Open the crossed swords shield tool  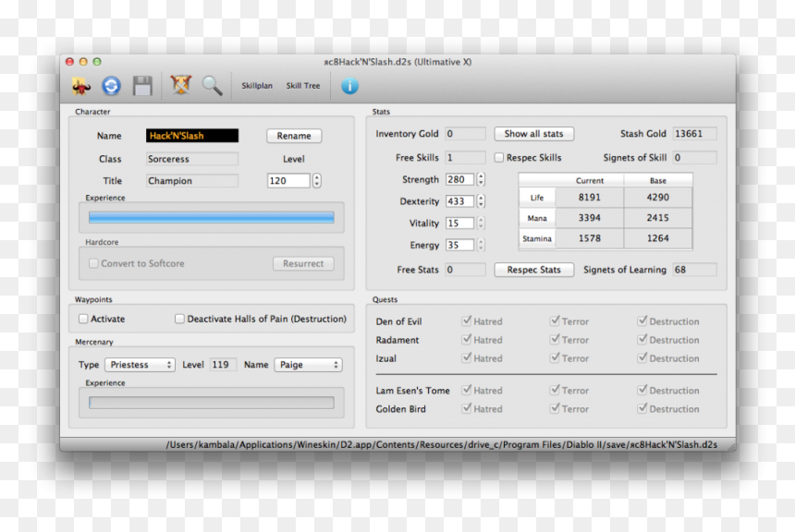(180, 85)
